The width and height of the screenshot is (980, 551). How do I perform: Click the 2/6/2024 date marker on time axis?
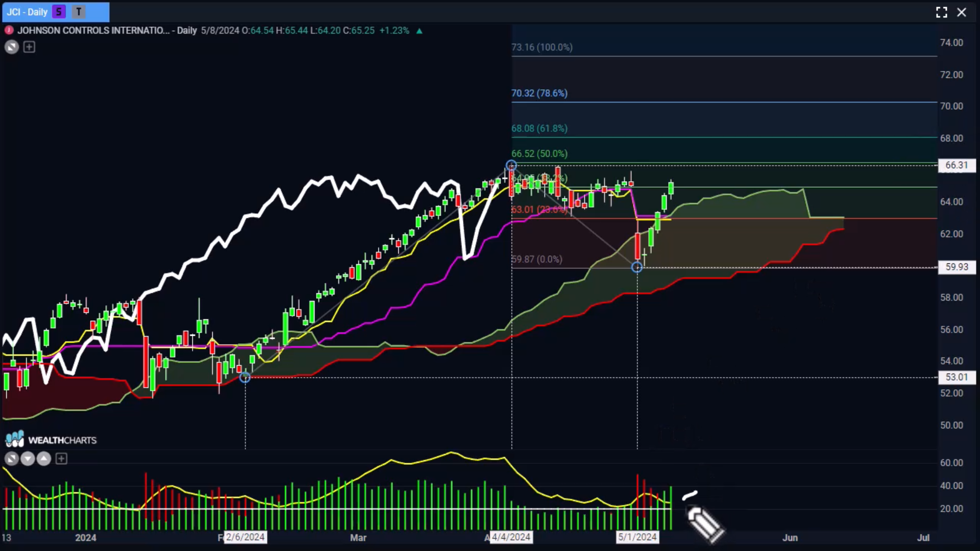pyautogui.click(x=246, y=537)
